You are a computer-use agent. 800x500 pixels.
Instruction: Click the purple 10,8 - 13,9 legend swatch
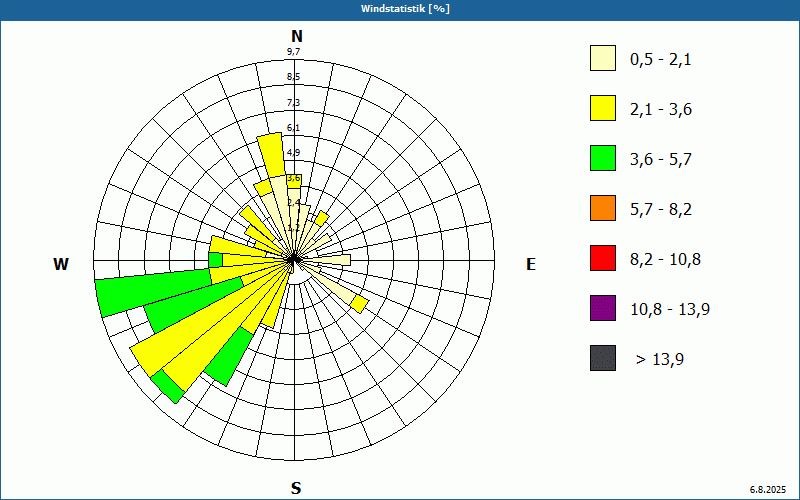coord(603,308)
